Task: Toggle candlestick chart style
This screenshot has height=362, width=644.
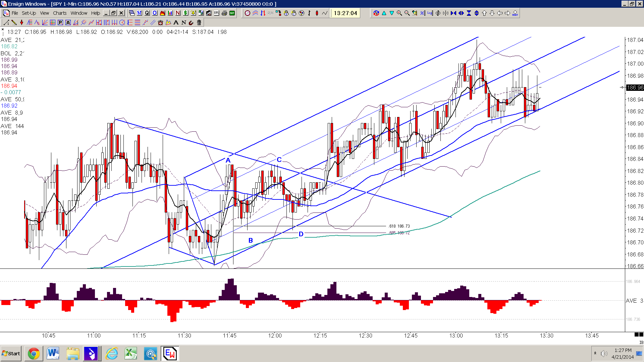Action: click(317, 13)
